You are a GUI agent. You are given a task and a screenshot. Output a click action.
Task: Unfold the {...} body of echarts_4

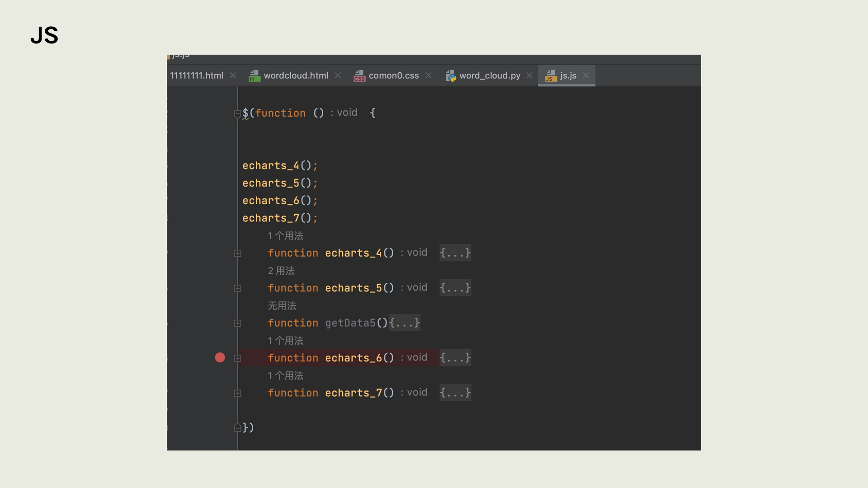point(455,253)
